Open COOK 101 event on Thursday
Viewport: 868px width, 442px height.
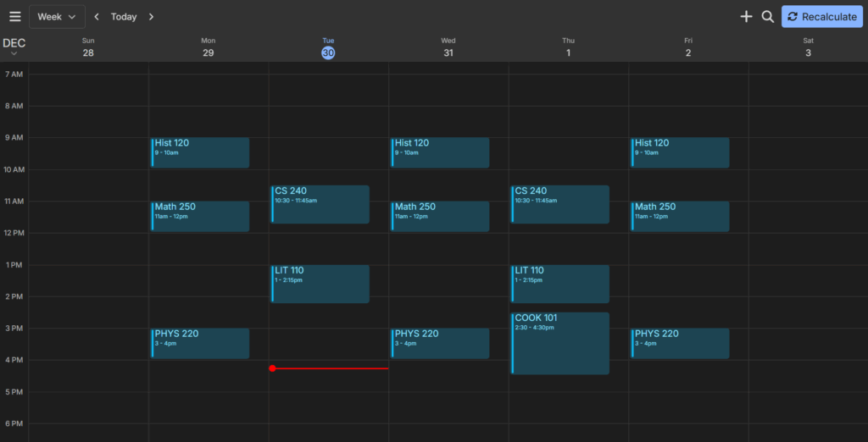pos(559,343)
